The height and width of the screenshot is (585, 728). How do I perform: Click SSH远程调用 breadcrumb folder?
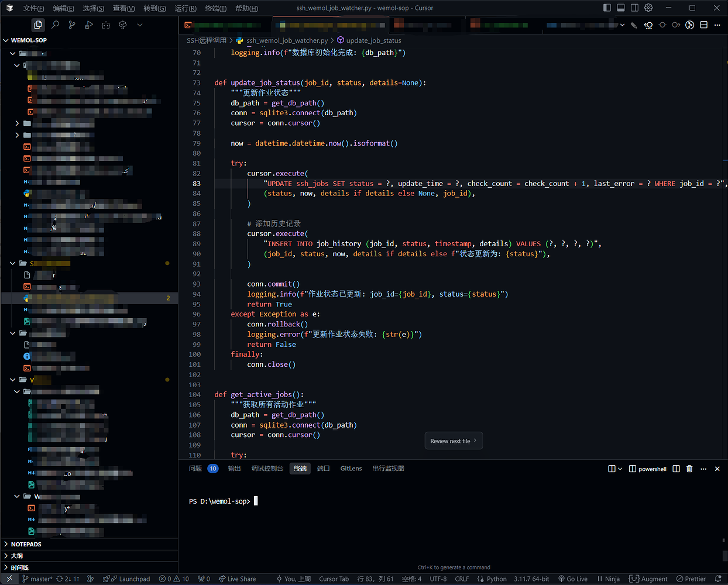[x=207, y=40]
